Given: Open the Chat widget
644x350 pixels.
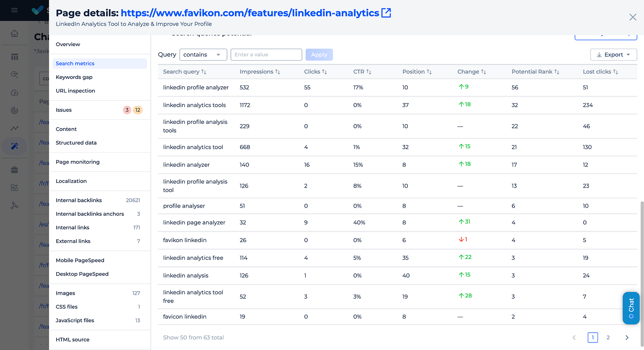Looking at the screenshot, I should 631,308.
